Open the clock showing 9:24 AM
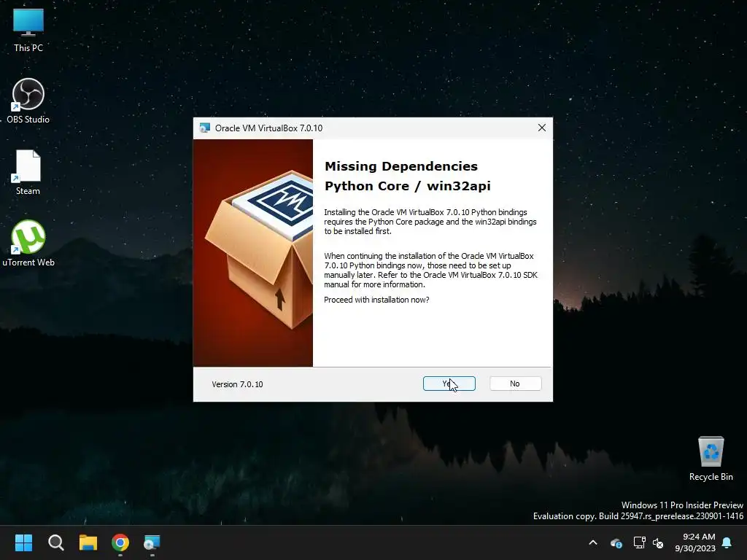 tap(695, 542)
